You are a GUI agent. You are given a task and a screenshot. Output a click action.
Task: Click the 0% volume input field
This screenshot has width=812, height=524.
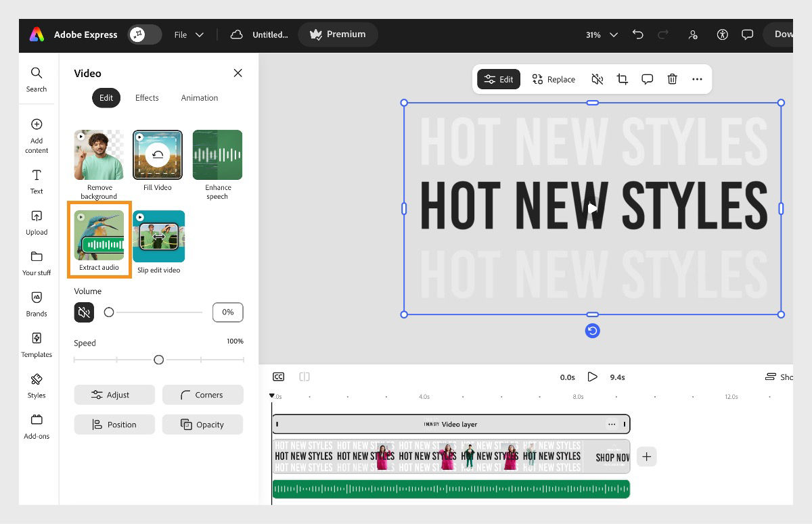tap(227, 312)
